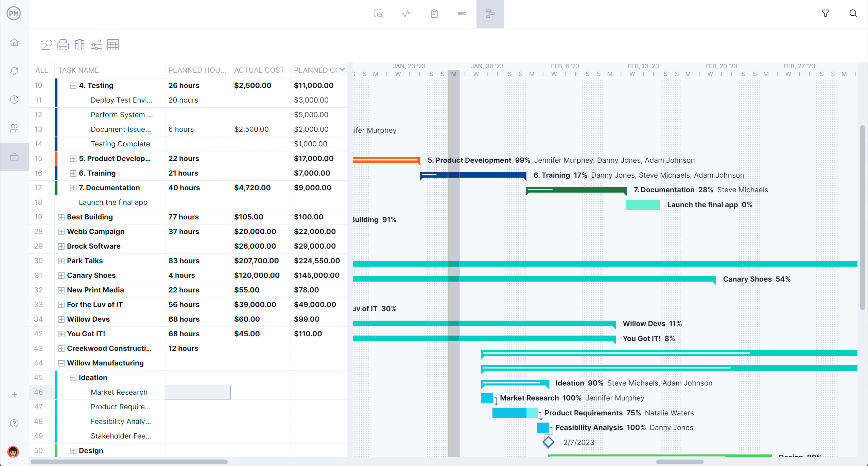The height and width of the screenshot is (466, 868).
Task: Click the task grid horizontal scrollbar
Action: pyautogui.click(x=129, y=462)
